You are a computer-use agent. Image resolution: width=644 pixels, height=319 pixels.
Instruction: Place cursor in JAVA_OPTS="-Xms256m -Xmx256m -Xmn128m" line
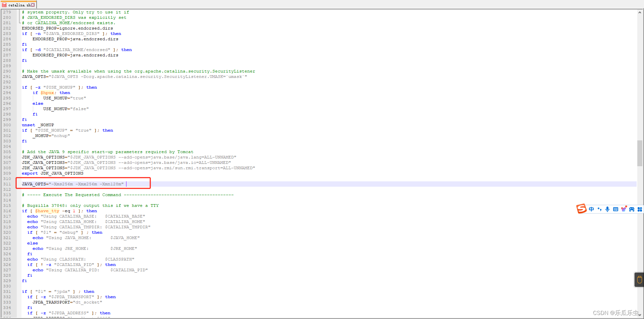coord(73,184)
